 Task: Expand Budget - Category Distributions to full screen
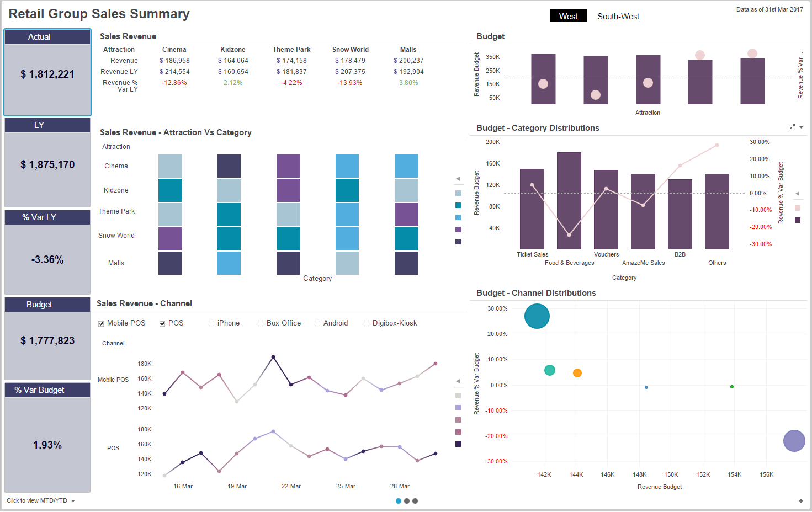click(x=792, y=126)
